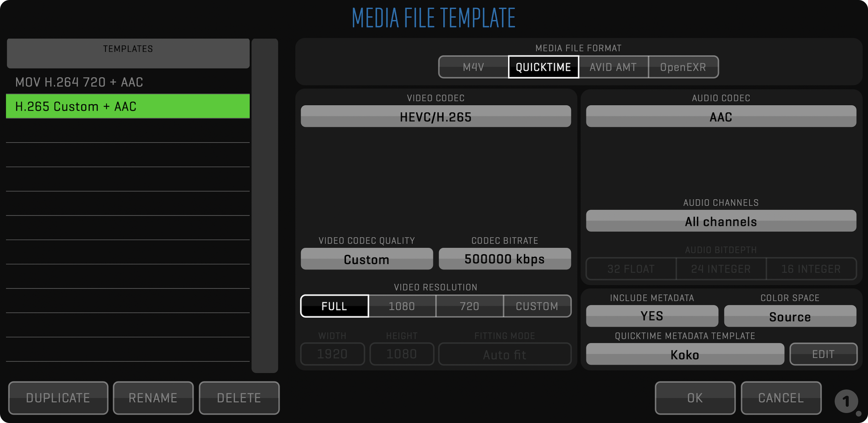Screen dimensions: 868x423
Task: Select the M4V media file format
Action: pyautogui.click(x=473, y=67)
